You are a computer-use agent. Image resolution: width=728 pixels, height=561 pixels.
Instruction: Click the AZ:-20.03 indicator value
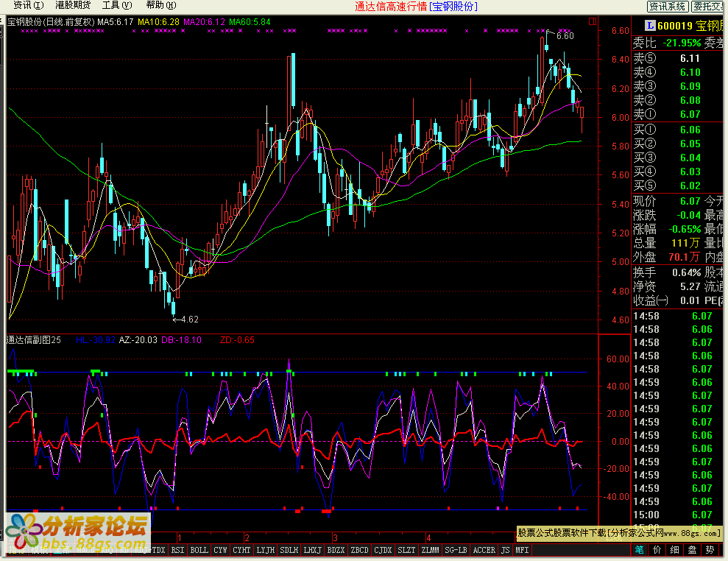138,340
